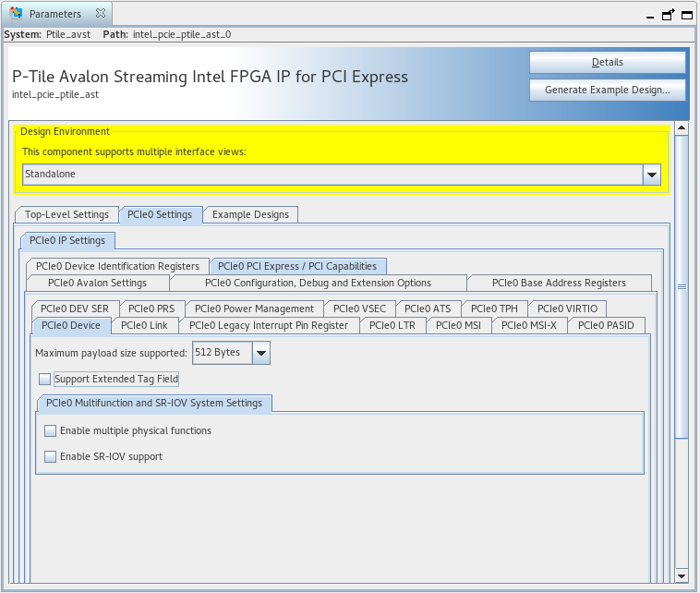This screenshot has width=700, height=593.
Task: Select PCIe0 PCI Express / PCI Capabilities tab
Action: pos(297,266)
